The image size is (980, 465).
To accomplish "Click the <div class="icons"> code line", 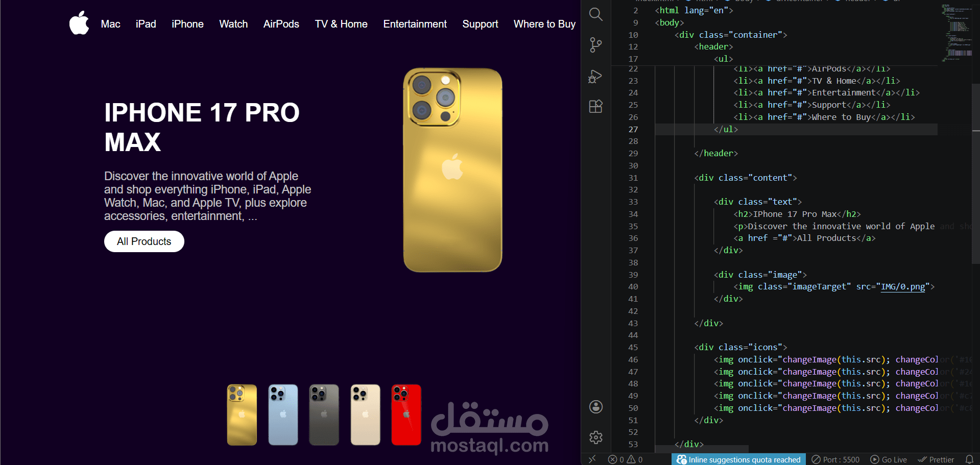I will [x=740, y=347].
